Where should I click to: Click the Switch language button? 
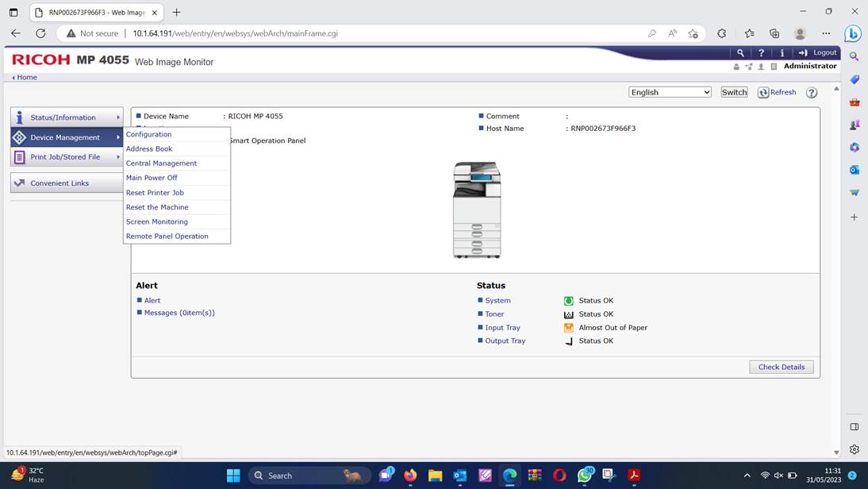click(734, 92)
